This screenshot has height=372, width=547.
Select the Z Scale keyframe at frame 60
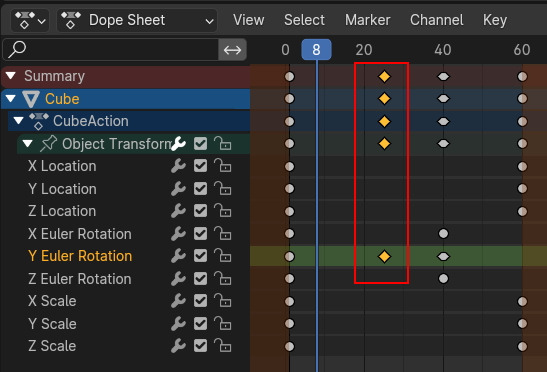pyautogui.click(x=522, y=347)
